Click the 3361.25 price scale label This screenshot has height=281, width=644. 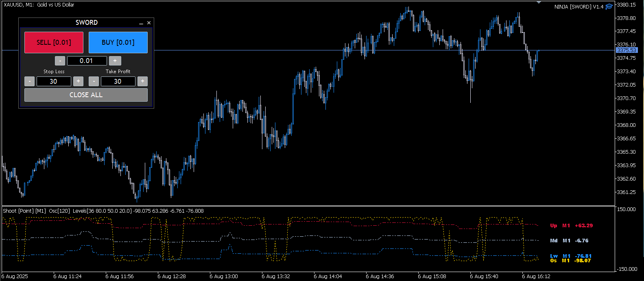[x=626, y=192]
